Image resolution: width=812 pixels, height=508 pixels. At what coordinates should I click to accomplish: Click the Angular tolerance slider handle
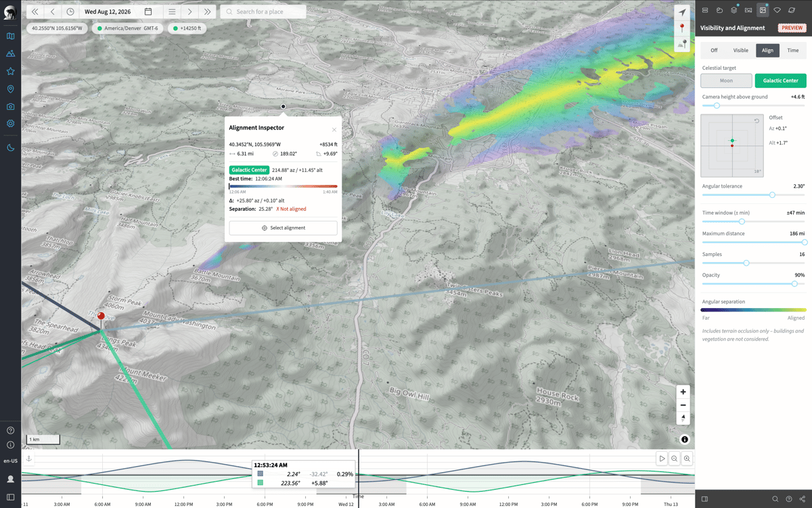pos(772,194)
